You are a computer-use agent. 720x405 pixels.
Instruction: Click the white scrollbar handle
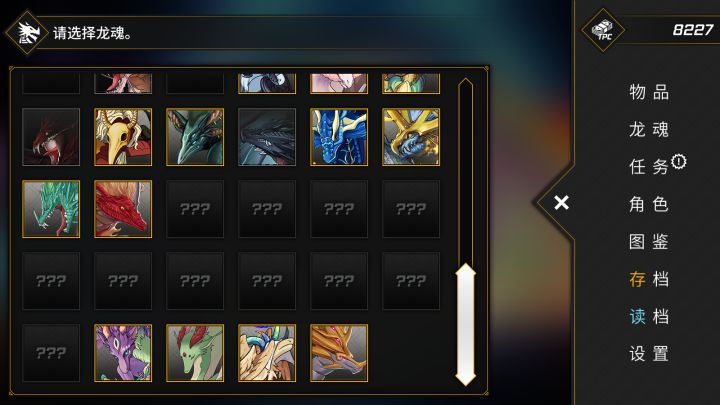pyautogui.click(x=466, y=324)
